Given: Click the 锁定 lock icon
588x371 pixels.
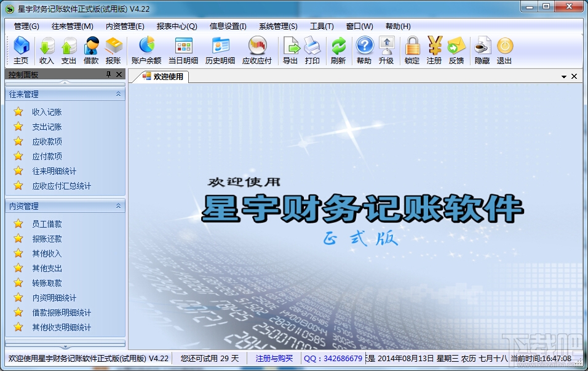Looking at the screenshot, I should click(412, 50).
